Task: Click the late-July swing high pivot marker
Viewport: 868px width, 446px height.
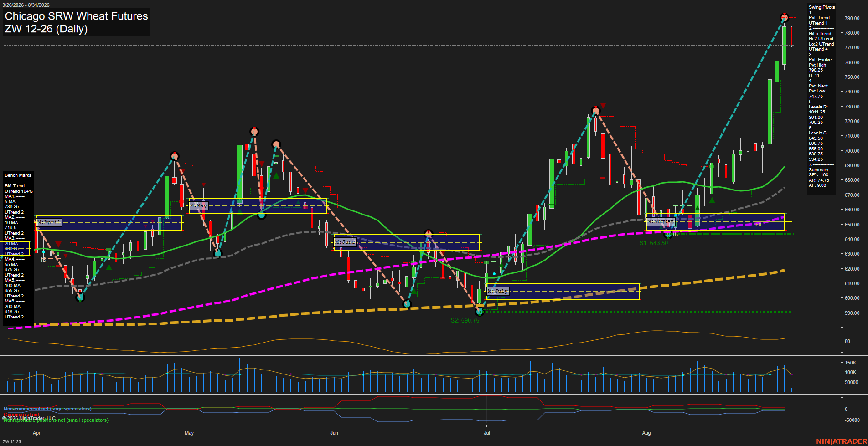Action: (x=595, y=111)
